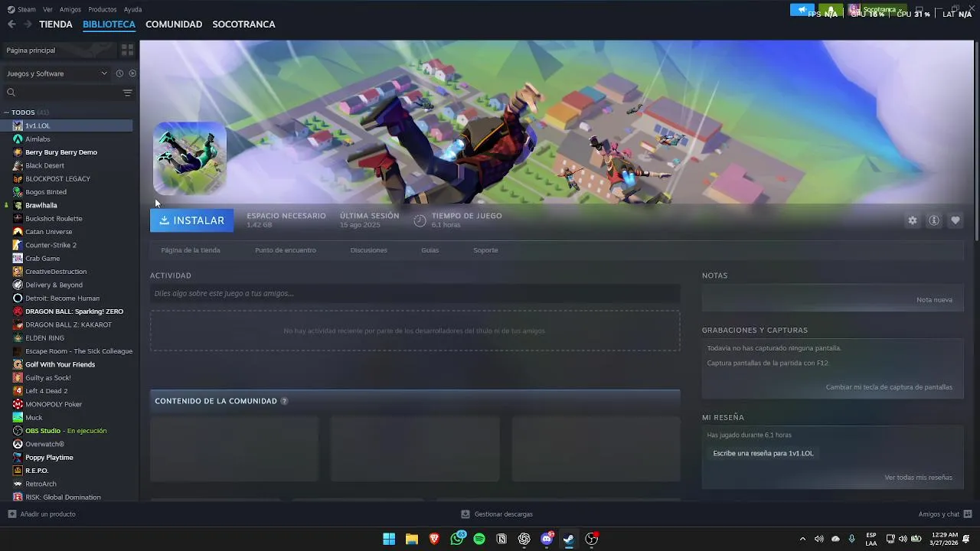Open Juegos y Software filter dropdown
This screenshot has width=980, height=551.
(x=57, y=73)
